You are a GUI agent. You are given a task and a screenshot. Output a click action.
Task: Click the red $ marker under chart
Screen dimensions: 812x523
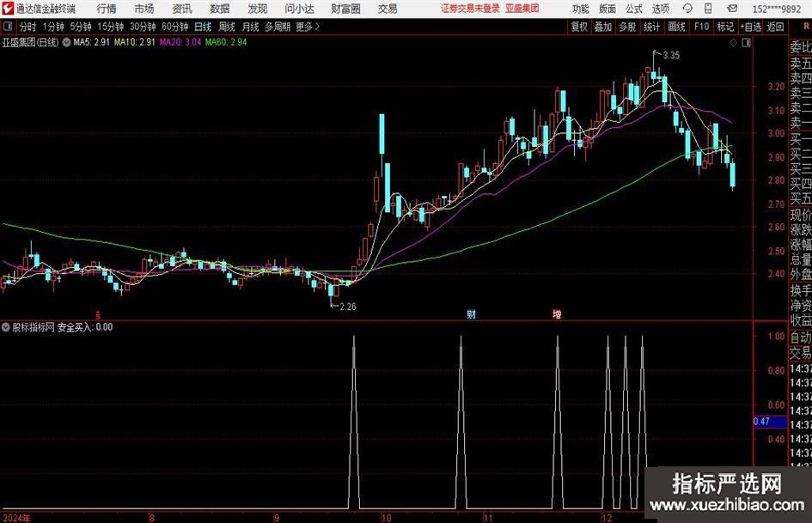(x=99, y=314)
